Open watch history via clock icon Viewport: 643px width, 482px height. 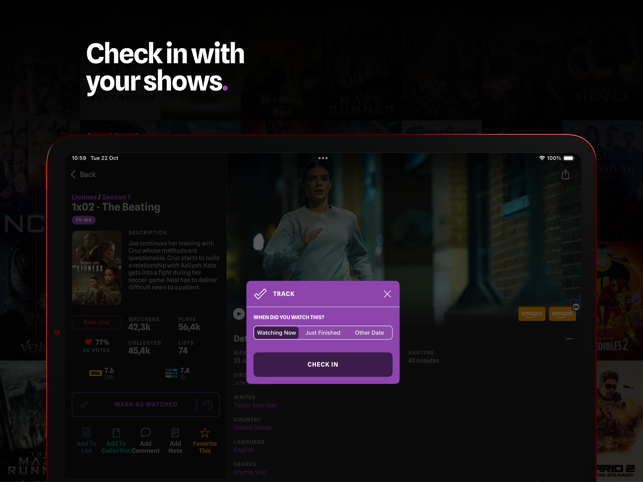click(208, 405)
